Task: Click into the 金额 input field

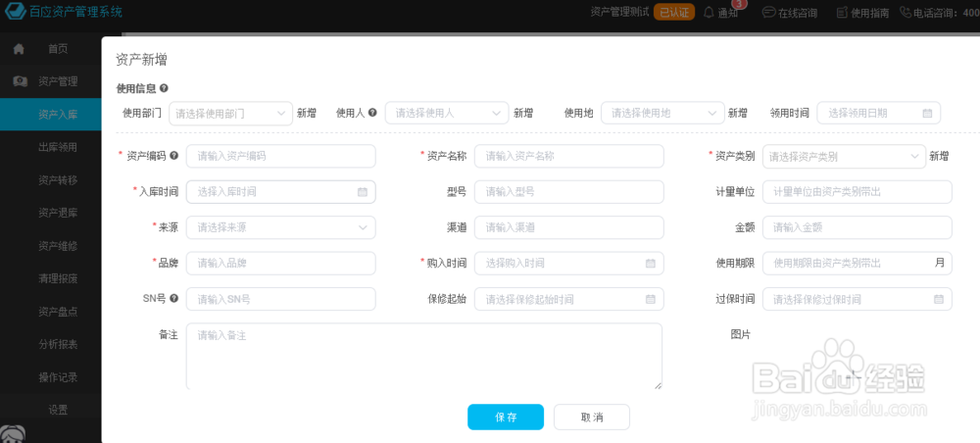Action: (x=857, y=227)
